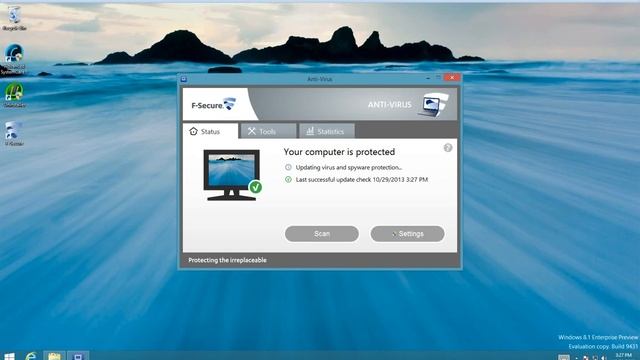Click the F-Secure taskbar button
This screenshot has width=640, height=360.
coord(78,356)
